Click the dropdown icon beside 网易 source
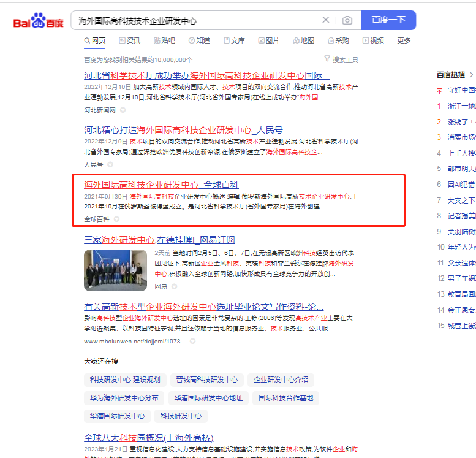This screenshot has width=476, height=458. point(174,286)
